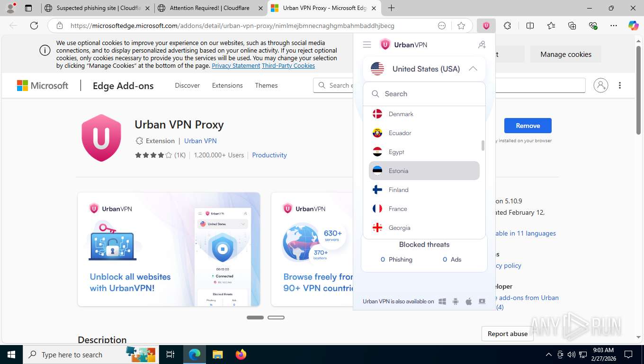
Task: Click the Manage cookies button
Action: point(566,54)
